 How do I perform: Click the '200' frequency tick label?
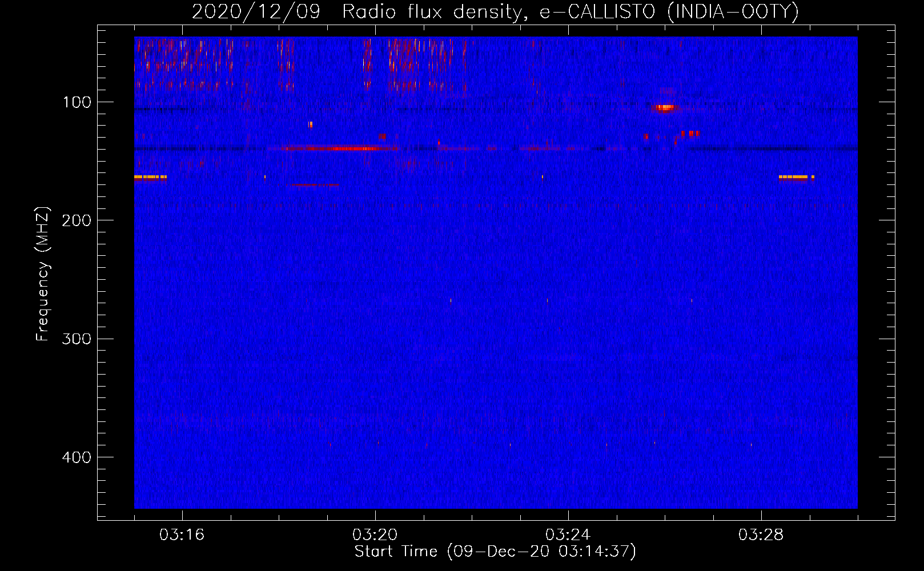click(77, 220)
